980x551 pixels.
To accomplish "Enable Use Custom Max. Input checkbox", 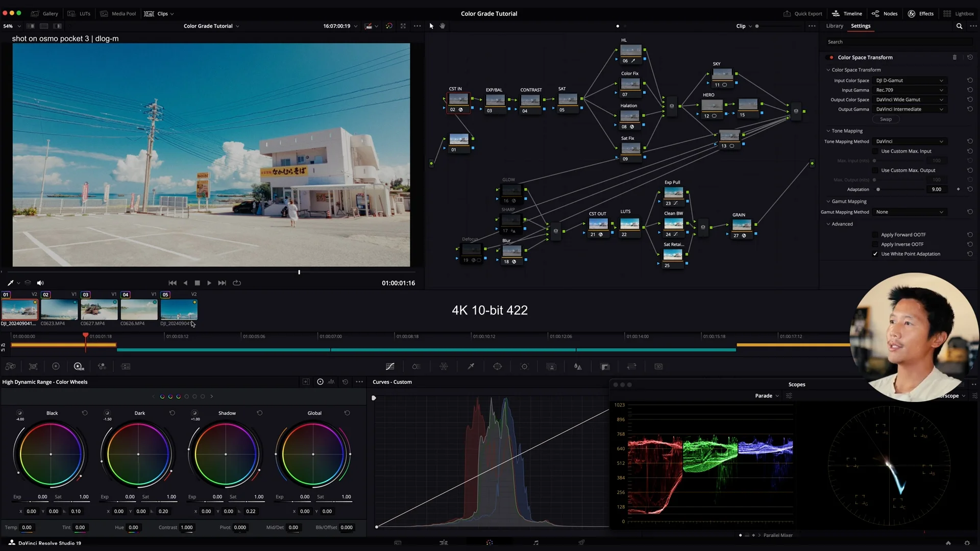I will coord(875,151).
